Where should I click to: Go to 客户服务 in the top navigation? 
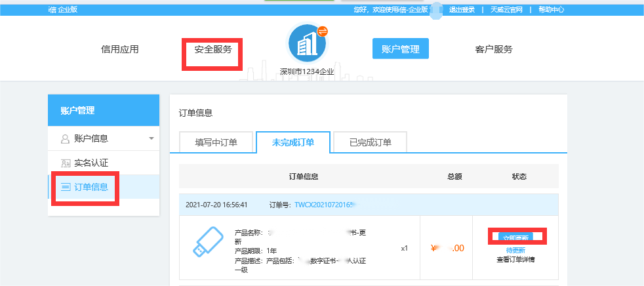(494, 49)
